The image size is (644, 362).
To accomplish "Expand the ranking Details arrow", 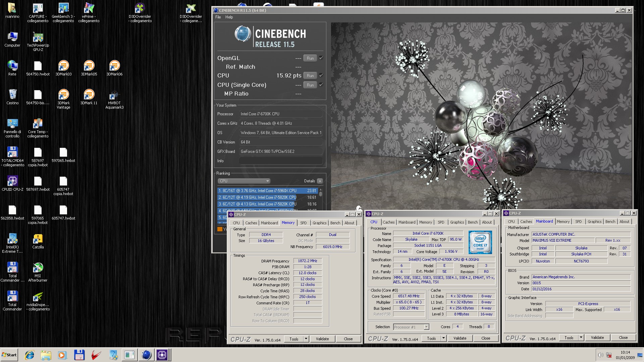I will (320, 181).
